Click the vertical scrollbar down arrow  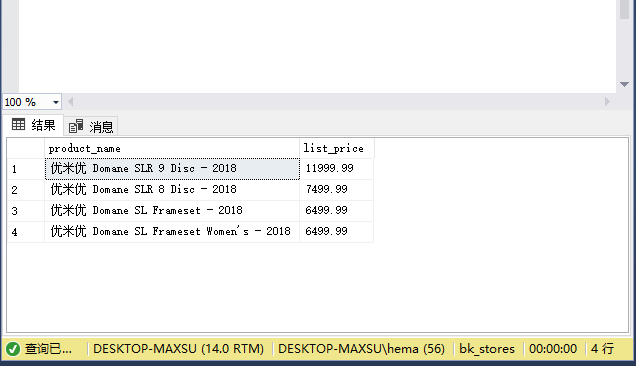[x=624, y=84]
